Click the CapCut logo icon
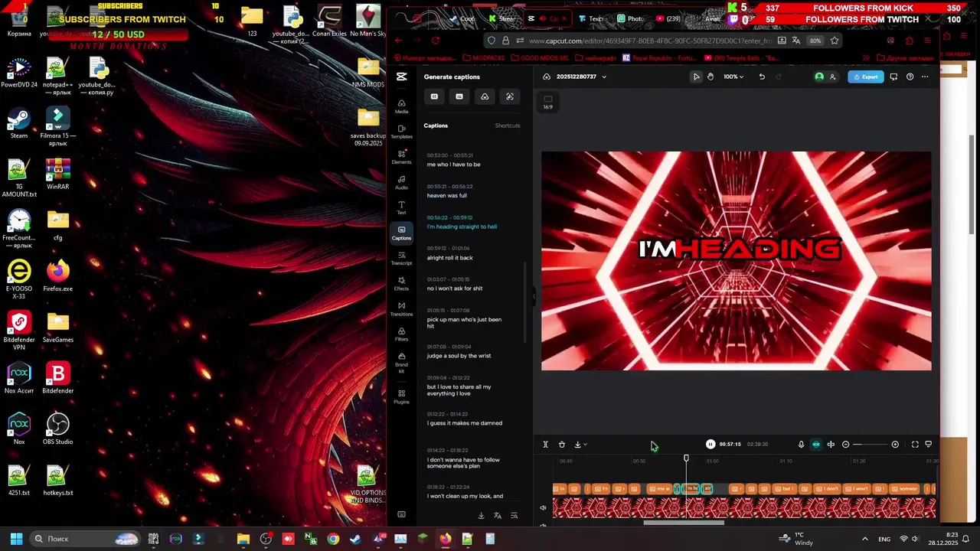The image size is (980, 551). click(x=401, y=77)
